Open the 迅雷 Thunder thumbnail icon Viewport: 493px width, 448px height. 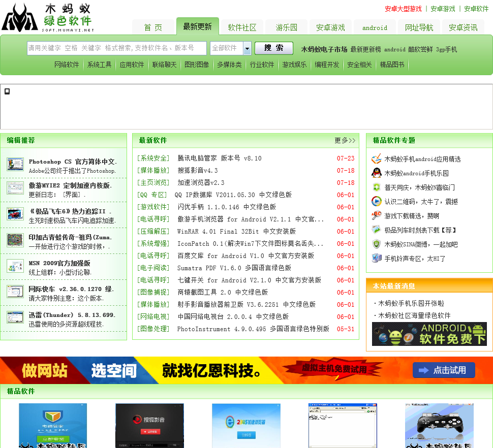(x=15, y=317)
